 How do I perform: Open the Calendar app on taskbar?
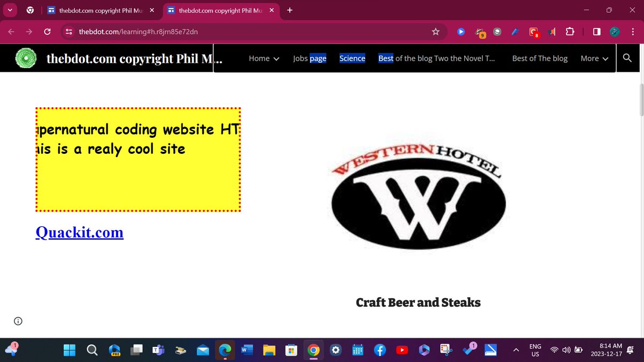tap(358, 350)
